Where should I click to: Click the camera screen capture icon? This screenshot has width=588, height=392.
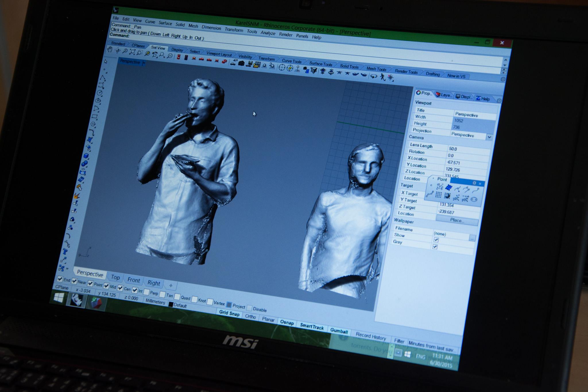point(241,63)
